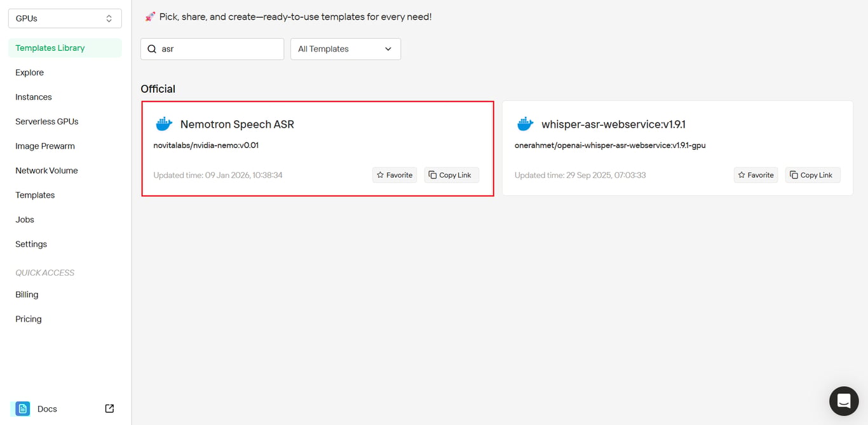Copy link of Nemotron Speech ASR template

click(x=452, y=175)
